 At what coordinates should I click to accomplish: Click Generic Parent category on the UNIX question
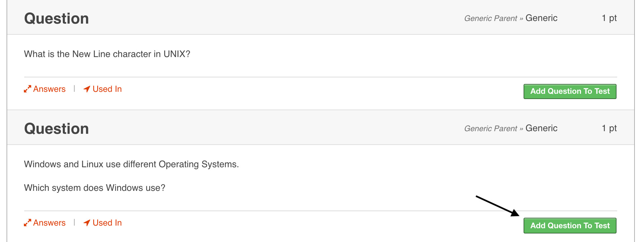(491, 18)
